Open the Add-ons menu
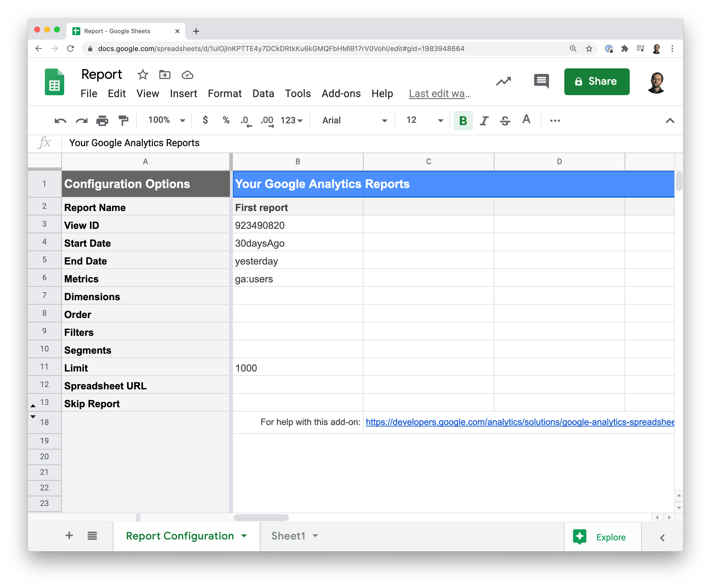 click(341, 93)
